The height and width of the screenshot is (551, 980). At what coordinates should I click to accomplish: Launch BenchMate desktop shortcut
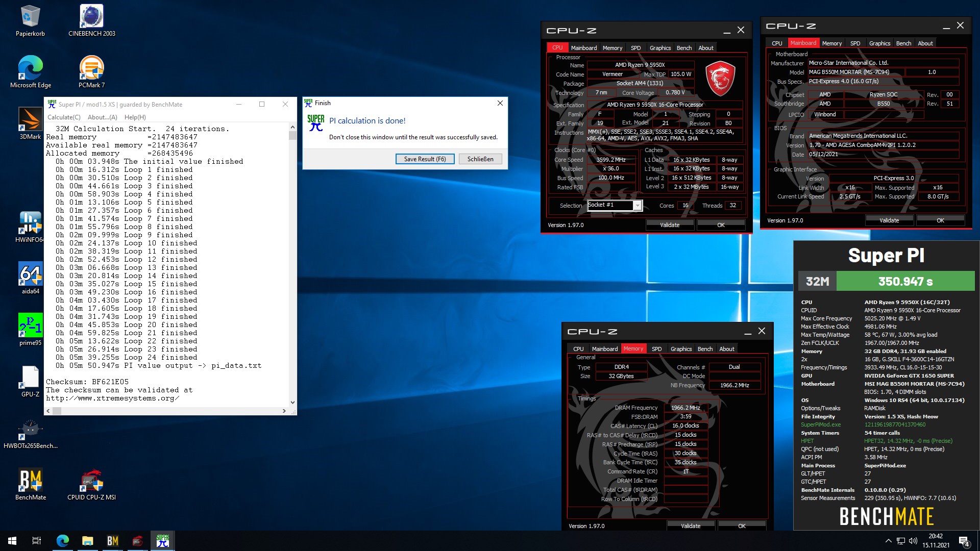(30, 484)
